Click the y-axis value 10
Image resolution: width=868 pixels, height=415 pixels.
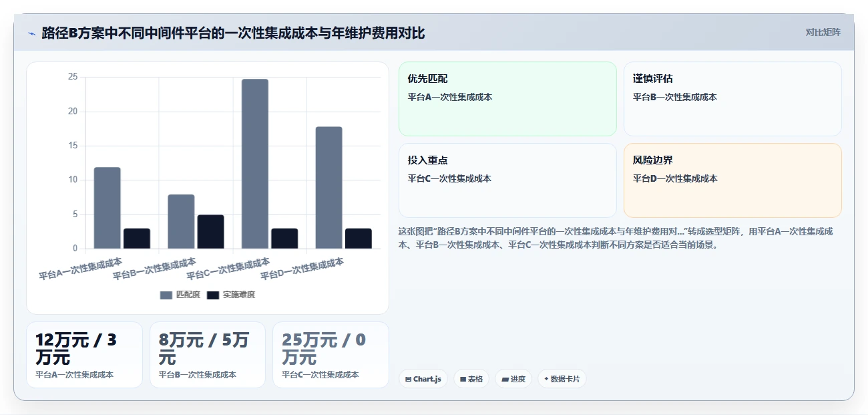click(x=73, y=180)
